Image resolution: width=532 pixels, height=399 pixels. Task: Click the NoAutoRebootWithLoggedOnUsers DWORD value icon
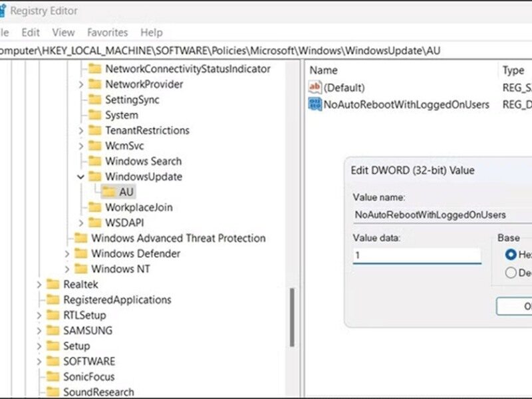(x=315, y=104)
